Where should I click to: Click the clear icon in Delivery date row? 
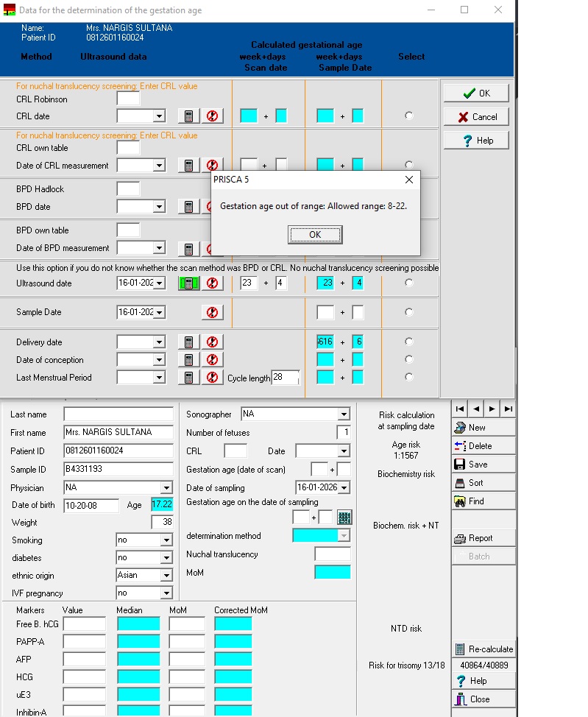tap(212, 342)
